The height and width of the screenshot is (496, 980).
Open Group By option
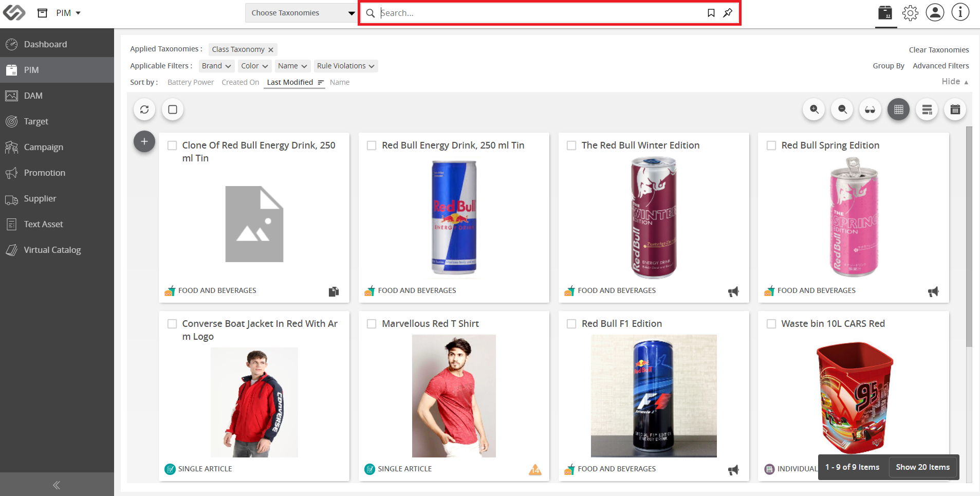[889, 66]
